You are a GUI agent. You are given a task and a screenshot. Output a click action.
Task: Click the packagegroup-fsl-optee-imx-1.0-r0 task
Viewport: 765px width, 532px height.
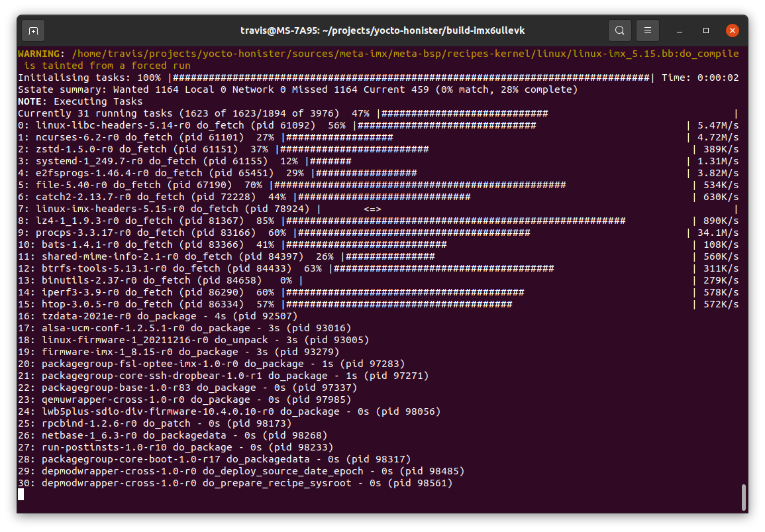click(x=211, y=364)
